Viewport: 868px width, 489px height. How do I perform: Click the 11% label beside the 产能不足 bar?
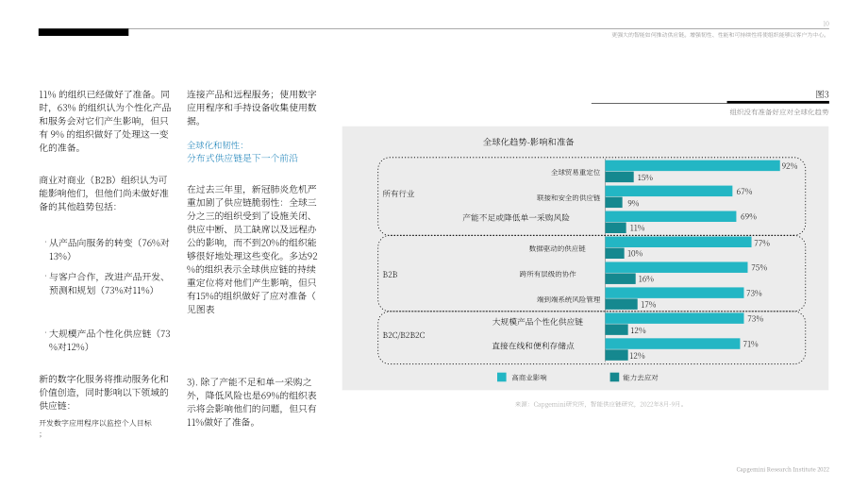tap(637, 228)
